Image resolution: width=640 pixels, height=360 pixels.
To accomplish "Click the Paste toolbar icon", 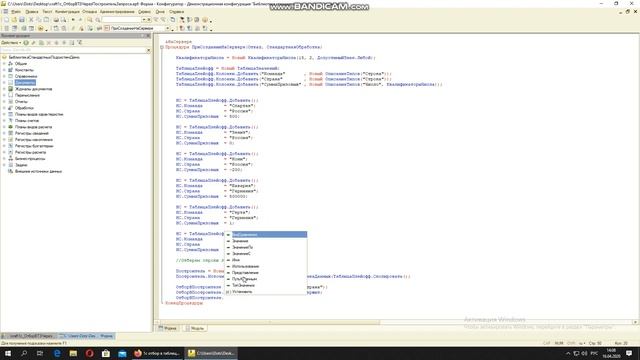I will (46, 20).
